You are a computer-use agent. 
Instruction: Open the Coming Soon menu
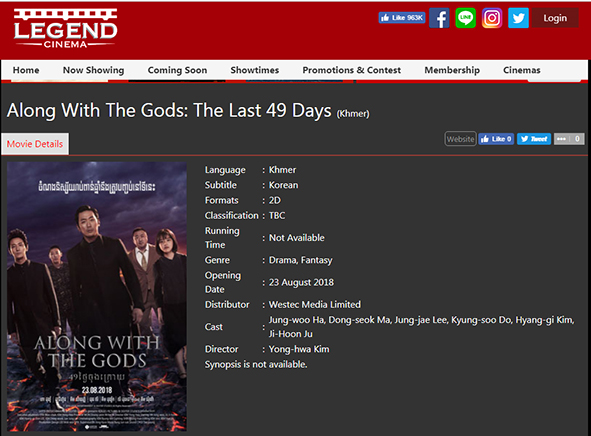pyautogui.click(x=177, y=70)
